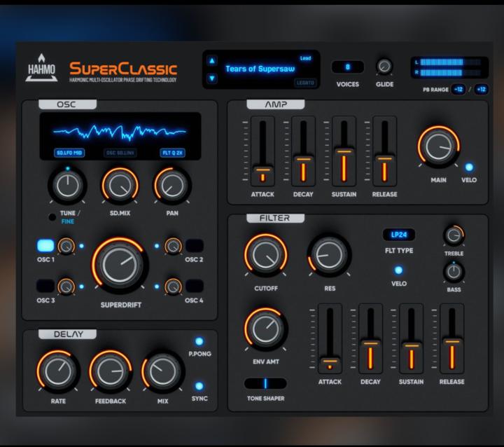504x447 pixels.
Task: Open the Voices count selector
Action: pyautogui.click(x=347, y=67)
